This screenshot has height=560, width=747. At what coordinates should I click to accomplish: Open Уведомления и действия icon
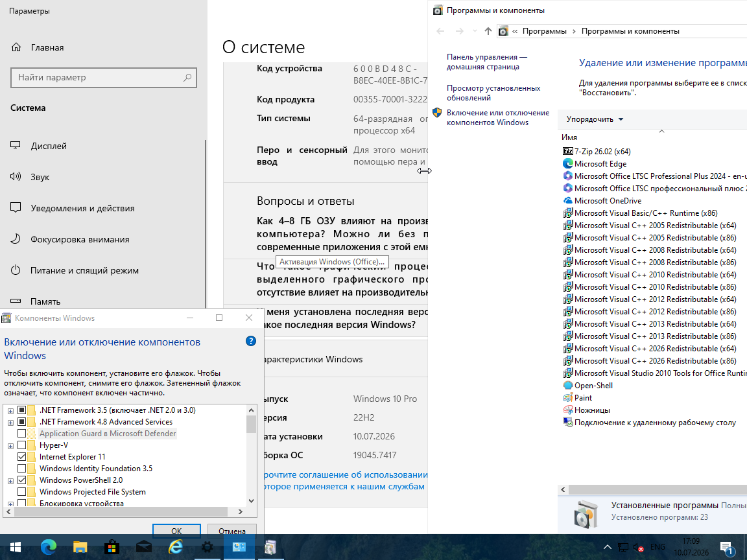[16, 207]
